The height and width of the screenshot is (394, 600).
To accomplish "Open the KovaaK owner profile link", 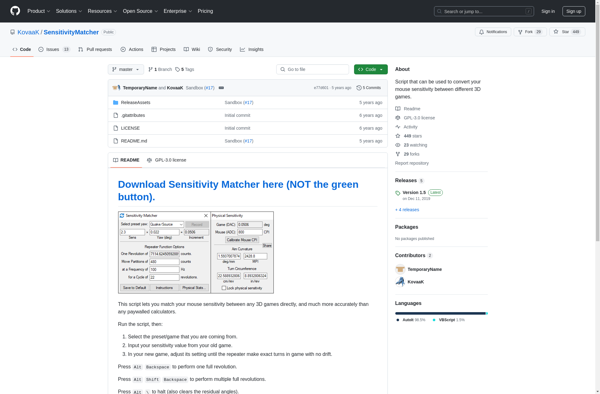I will 28,33.
